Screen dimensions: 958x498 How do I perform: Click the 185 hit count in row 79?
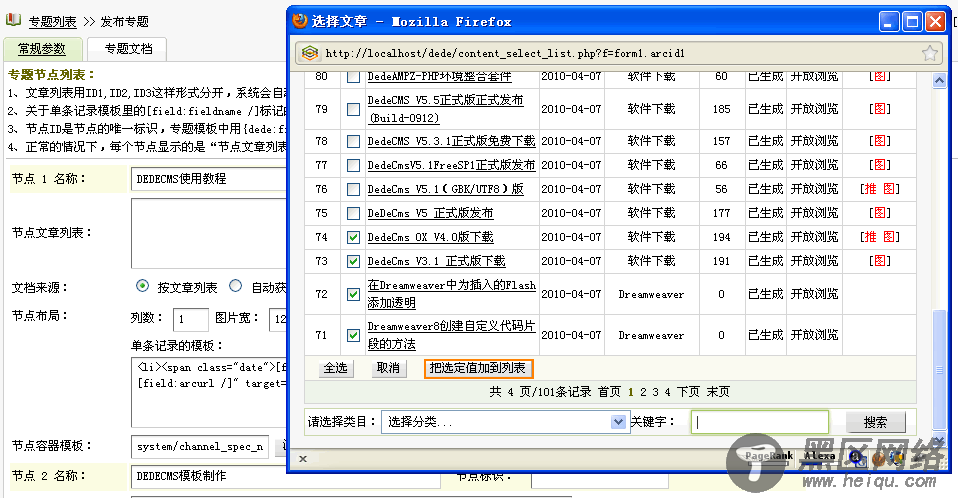click(721, 109)
